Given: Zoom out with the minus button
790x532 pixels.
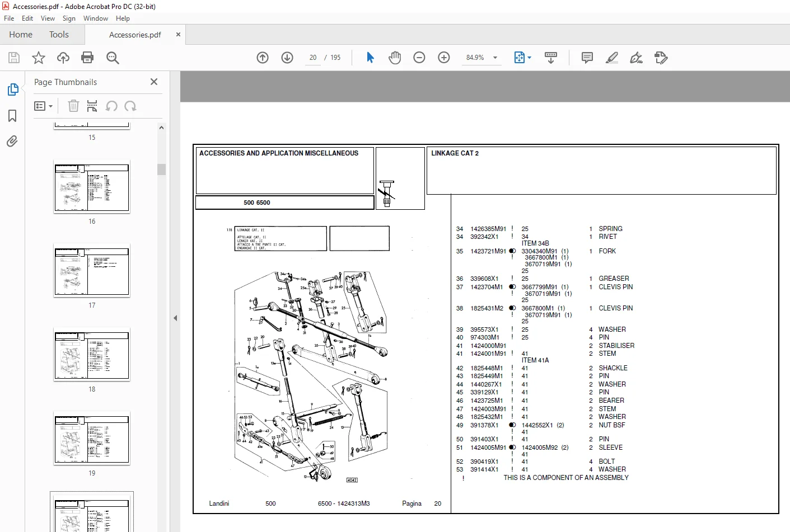Looking at the screenshot, I should pyautogui.click(x=419, y=58).
